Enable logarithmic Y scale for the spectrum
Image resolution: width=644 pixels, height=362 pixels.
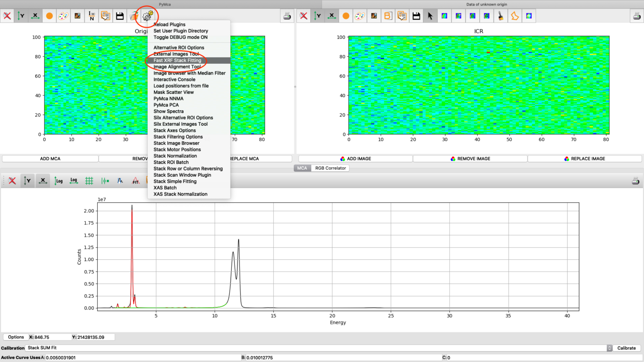[x=58, y=181]
